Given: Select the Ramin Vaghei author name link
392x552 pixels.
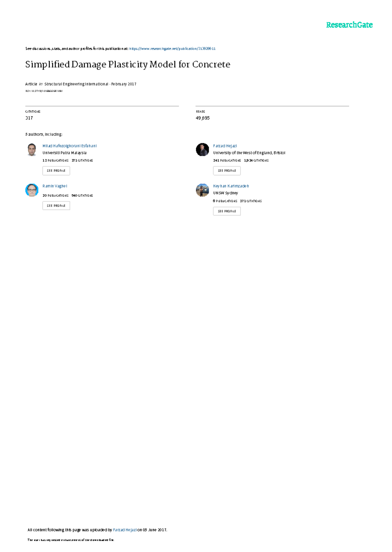Looking at the screenshot, I should pos(55,186).
